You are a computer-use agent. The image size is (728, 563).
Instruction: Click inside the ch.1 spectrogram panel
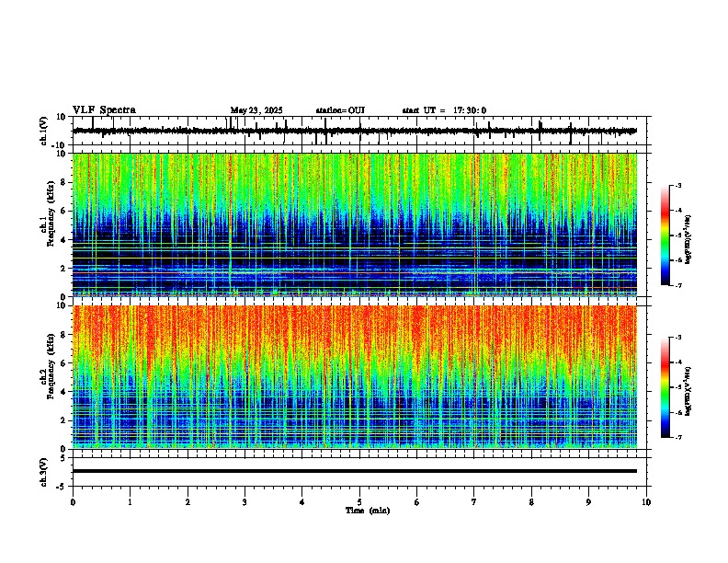click(x=355, y=224)
